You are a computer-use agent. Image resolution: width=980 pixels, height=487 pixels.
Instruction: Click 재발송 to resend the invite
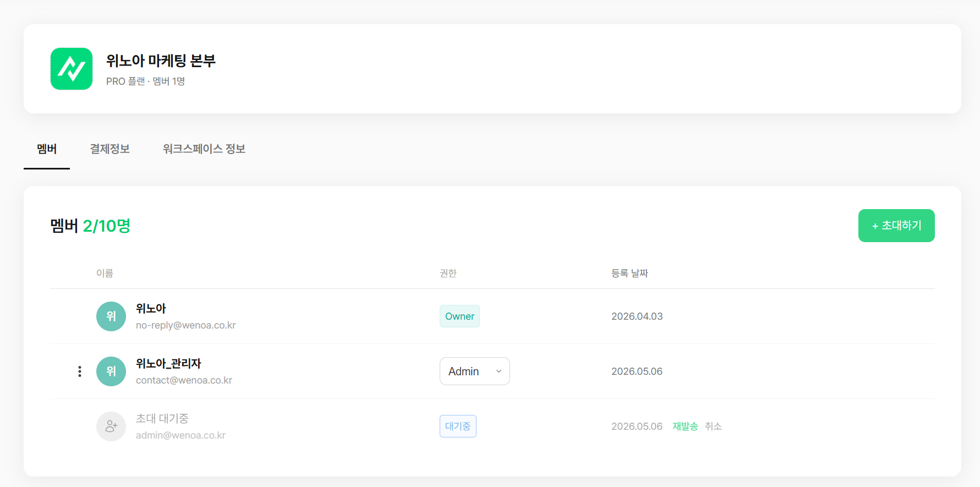pyautogui.click(x=685, y=426)
